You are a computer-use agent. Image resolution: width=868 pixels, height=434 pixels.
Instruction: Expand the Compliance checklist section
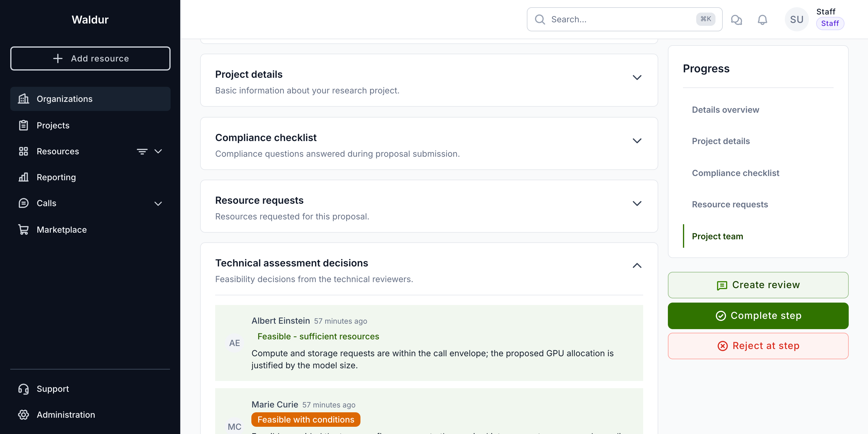click(x=637, y=141)
